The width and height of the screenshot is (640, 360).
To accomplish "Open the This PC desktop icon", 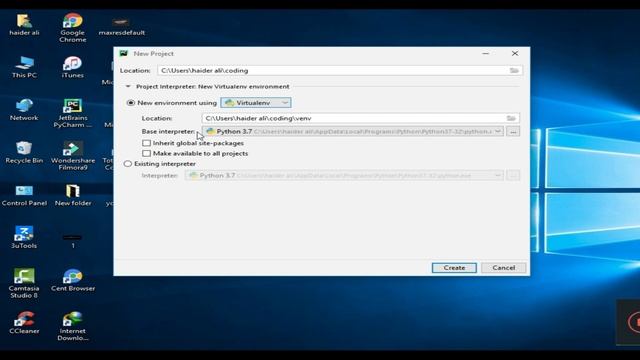I will tap(24, 67).
